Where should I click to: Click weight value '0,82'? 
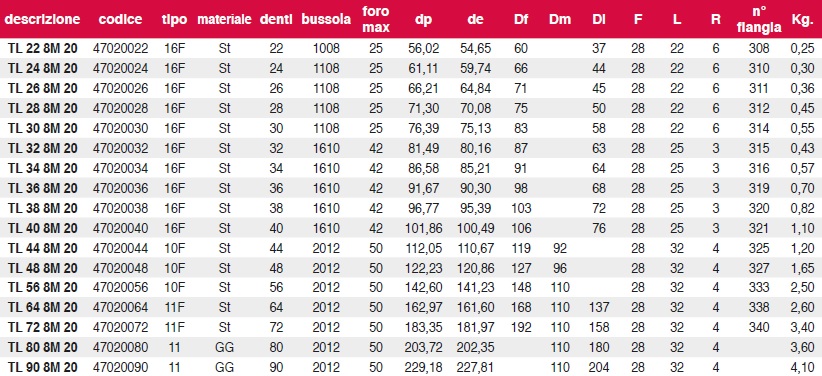pyautogui.click(x=802, y=209)
